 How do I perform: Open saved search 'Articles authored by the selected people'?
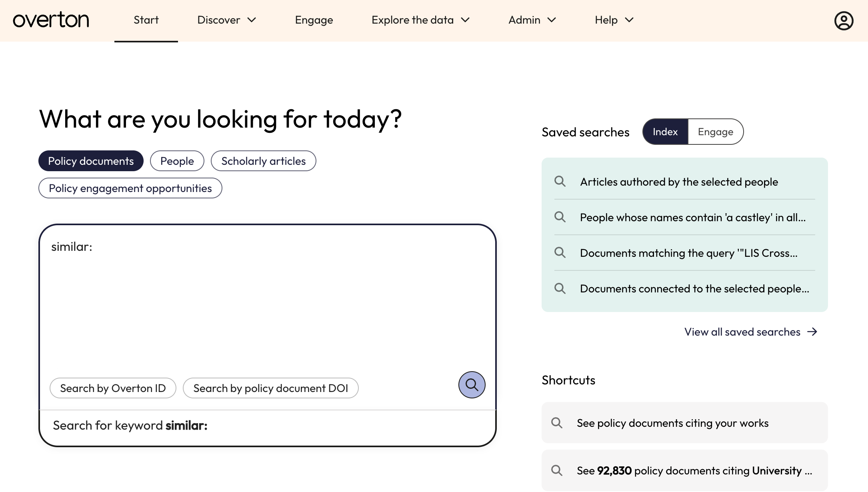[x=684, y=182]
